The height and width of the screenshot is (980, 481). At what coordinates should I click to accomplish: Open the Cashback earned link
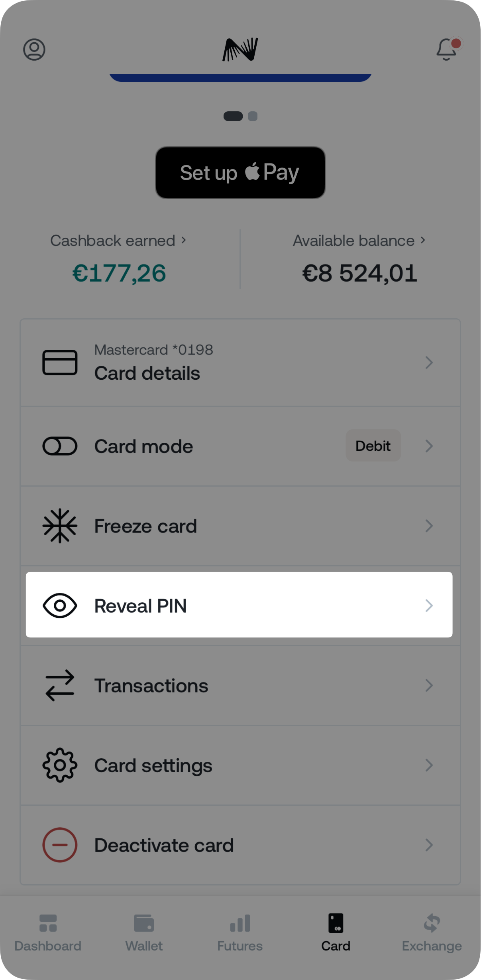[x=118, y=241]
